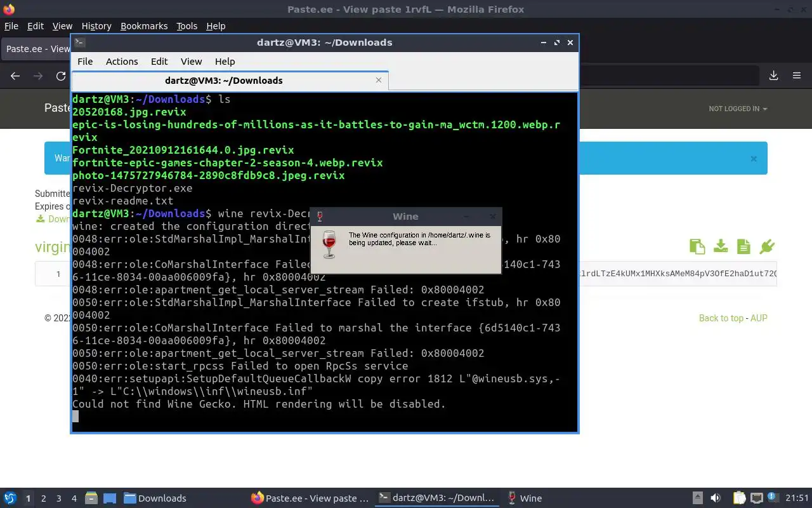Open Firefox Edit menu
The width and height of the screenshot is (812, 508).
point(36,26)
